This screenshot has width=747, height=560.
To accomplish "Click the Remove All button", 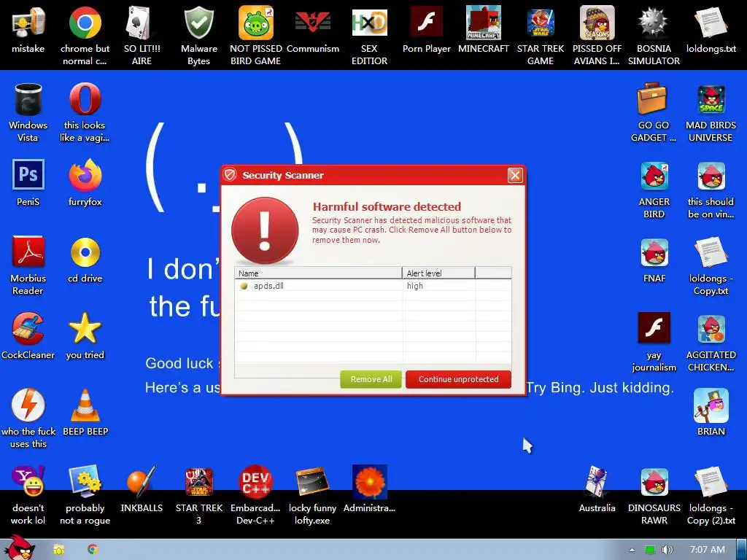I will 371,379.
